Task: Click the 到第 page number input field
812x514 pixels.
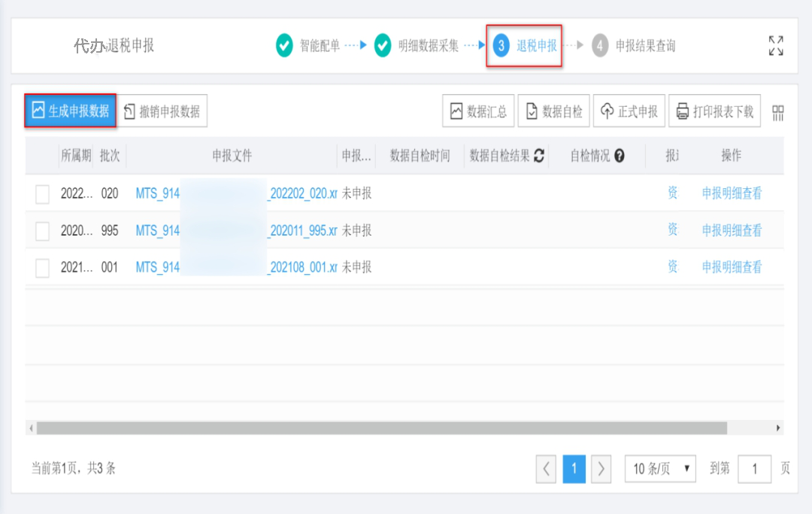Action: click(755, 469)
